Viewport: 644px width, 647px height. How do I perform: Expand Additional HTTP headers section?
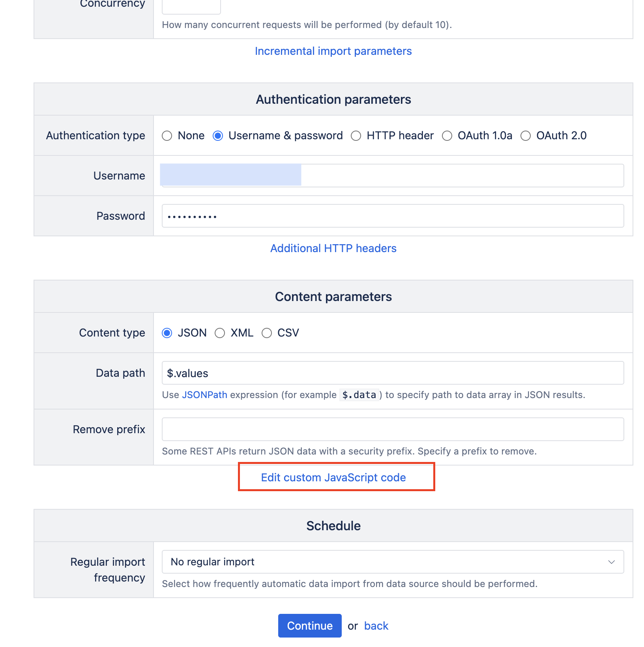point(333,249)
